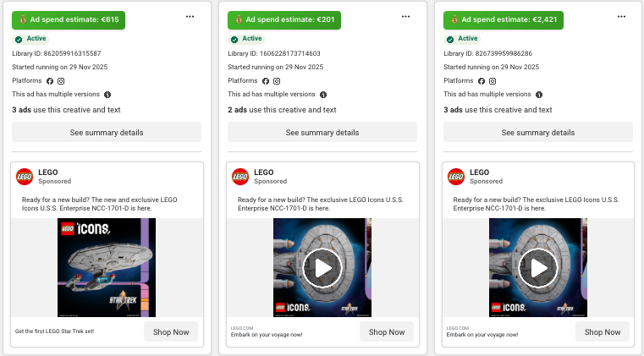The width and height of the screenshot is (644, 356).
Task: Click Shop Now on 'Get the first LEGO Star Trek set!' ad
Action: click(x=171, y=331)
